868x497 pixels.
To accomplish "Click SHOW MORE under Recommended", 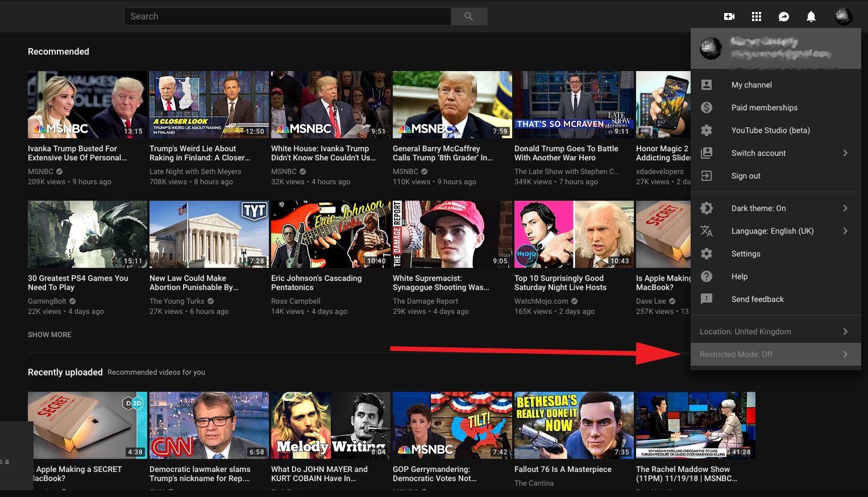I will 49,335.
